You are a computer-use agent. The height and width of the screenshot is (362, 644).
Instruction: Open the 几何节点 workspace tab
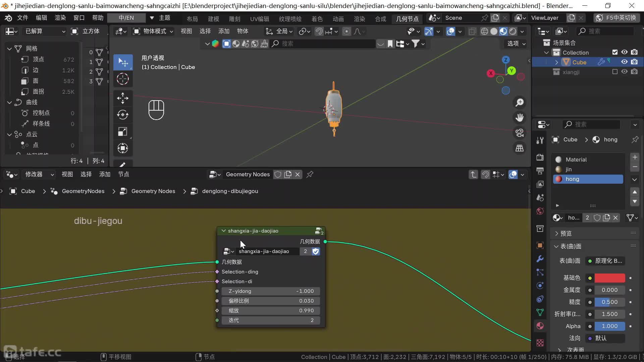coord(407,19)
